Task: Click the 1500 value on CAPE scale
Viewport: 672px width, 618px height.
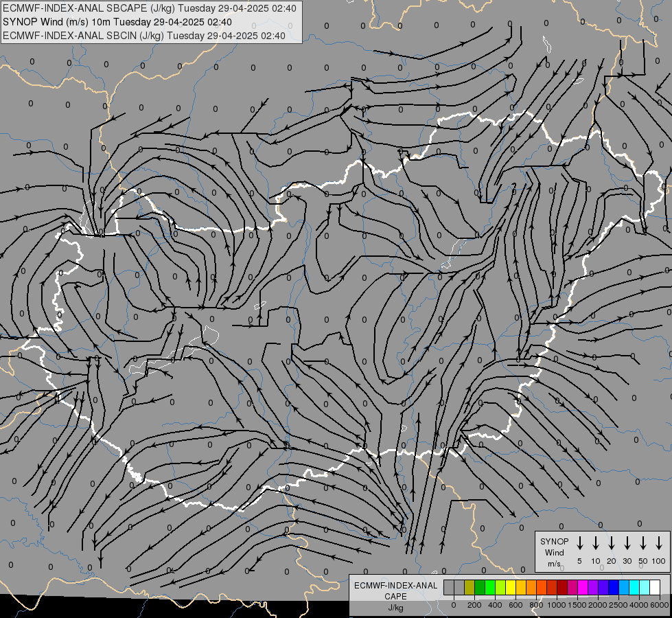Action: [x=577, y=605]
